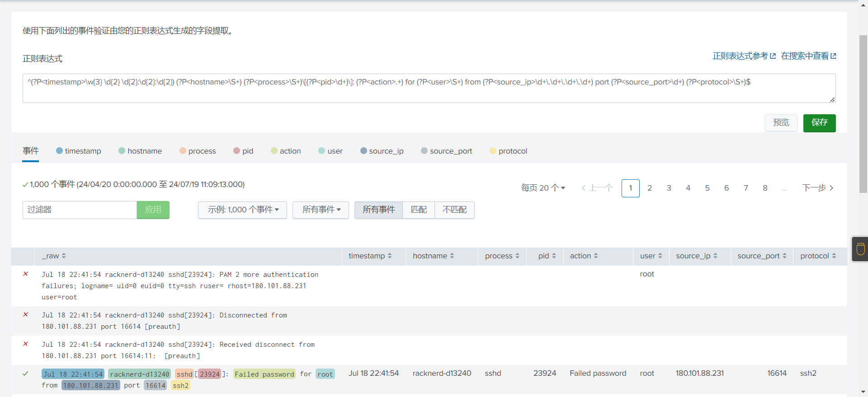Click the external link icon after 正则表达式参考

point(773,56)
